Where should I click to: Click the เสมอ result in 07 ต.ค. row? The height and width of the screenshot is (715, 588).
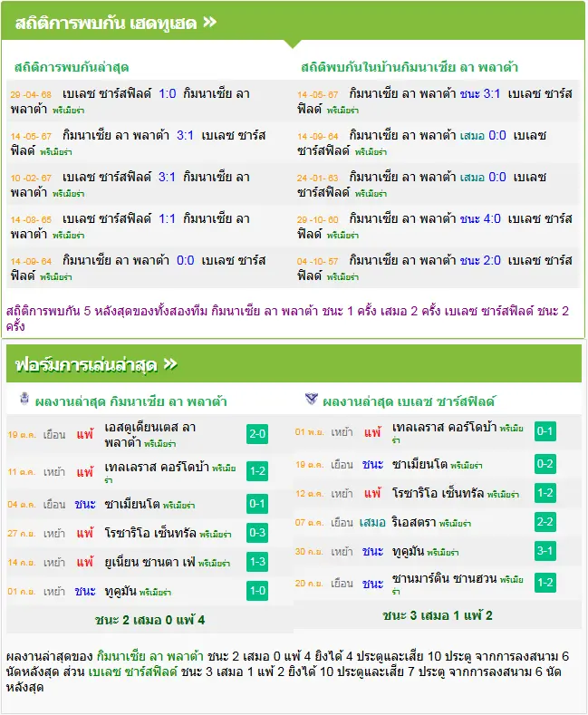372,522
